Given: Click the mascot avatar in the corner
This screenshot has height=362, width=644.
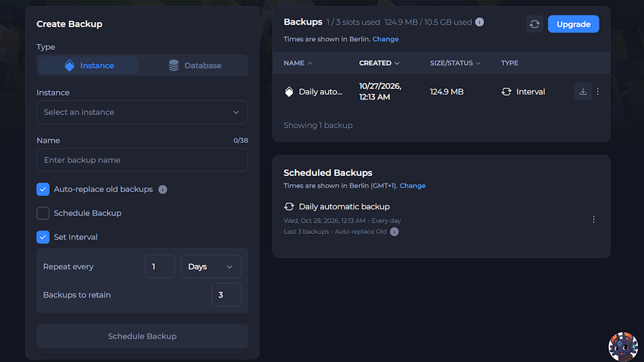Looking at the screenshot, I should coord(623,346).
